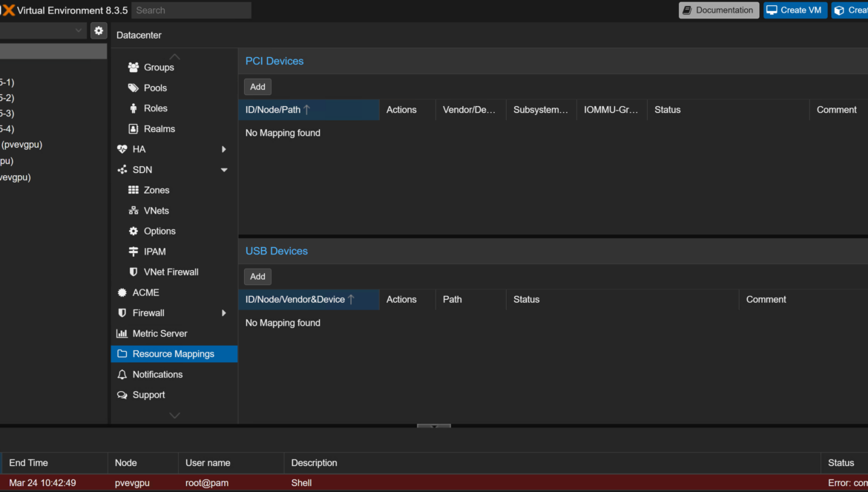
Task: Expand the Firewall submenu arrow
Action: (223, 313)
